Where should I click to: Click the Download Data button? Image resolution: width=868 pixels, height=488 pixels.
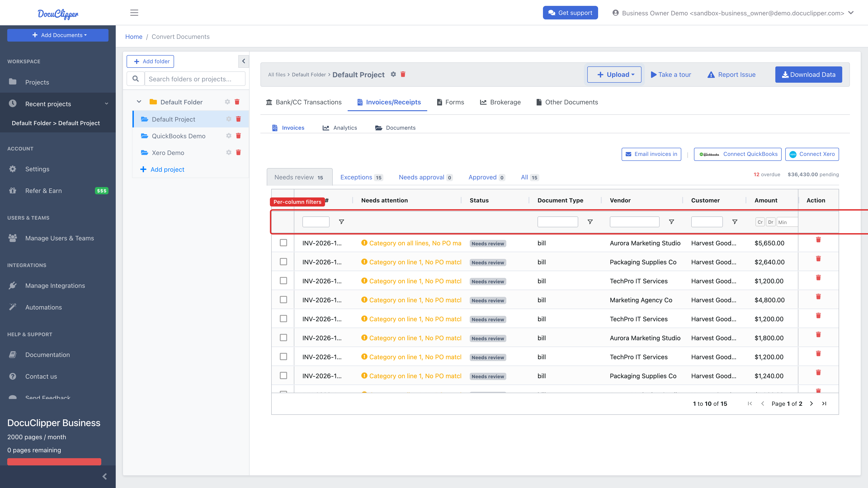click(809, 74)
